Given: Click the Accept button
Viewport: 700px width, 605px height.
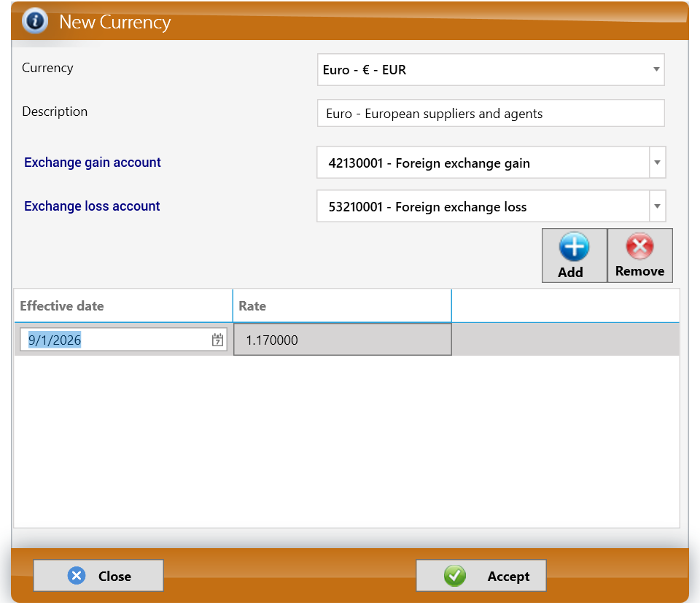Looking at the screenshot, I should pyautogui.click(x=481, y=576).
